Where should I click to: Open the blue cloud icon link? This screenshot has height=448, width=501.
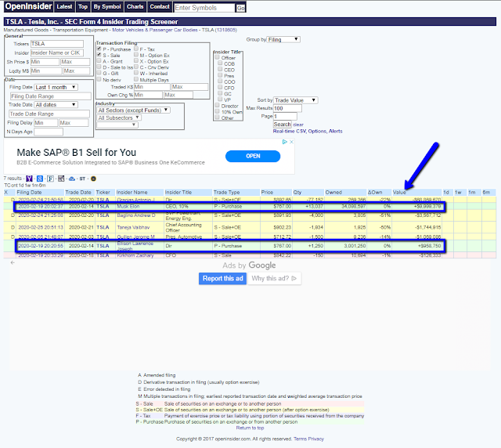tap(72, 179)
